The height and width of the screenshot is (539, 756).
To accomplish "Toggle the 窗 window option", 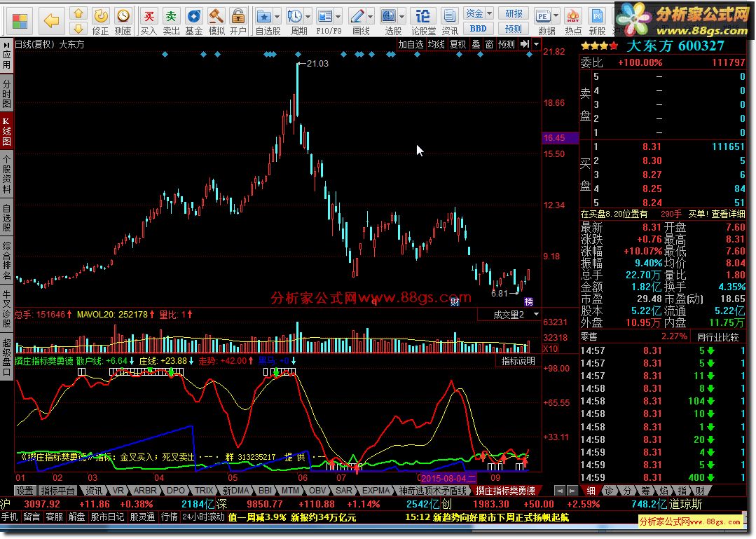I will coord(489,44).
